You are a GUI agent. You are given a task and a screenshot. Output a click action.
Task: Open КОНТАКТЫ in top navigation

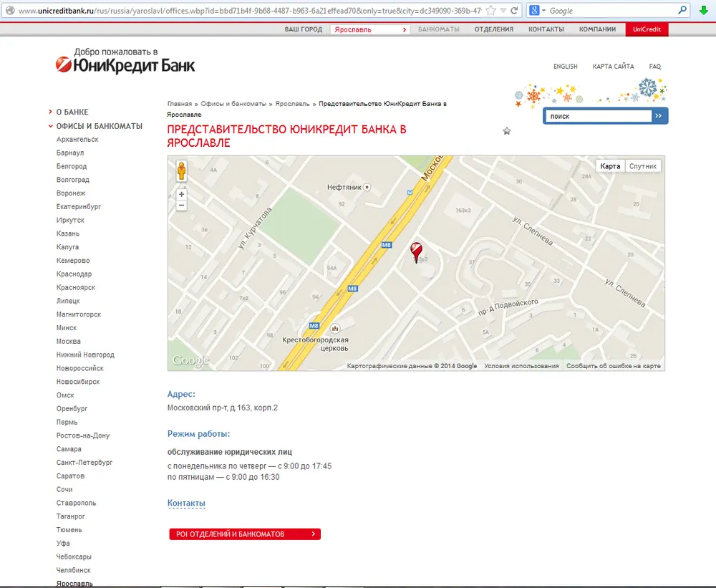546,29
